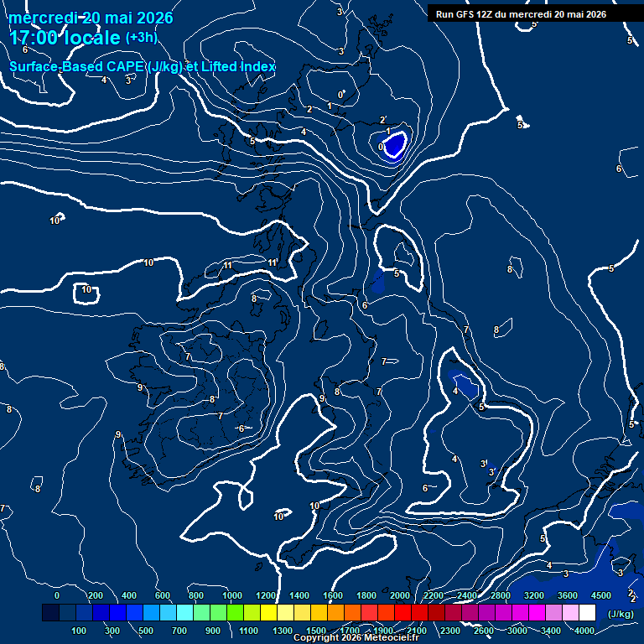Click the legend value "1300" below the scale
The height and width of the screenshot is (644, 644).
[283, 631]
